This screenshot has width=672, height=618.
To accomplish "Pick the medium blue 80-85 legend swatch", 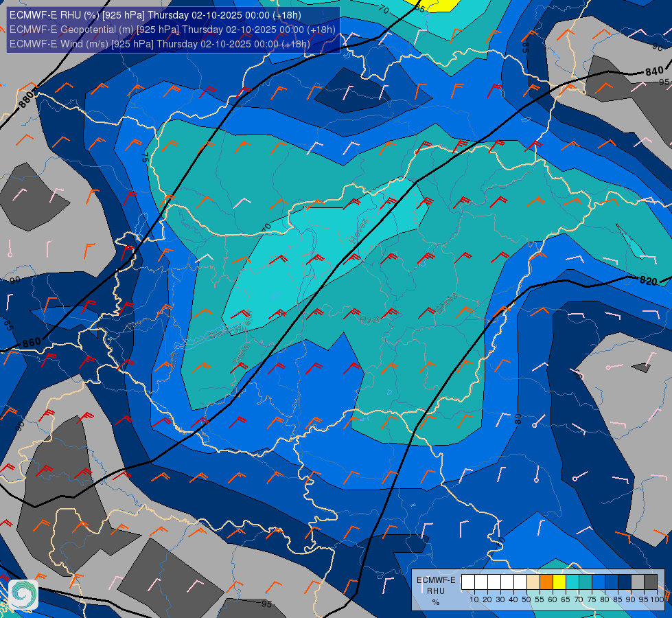I will pos(612,582).
